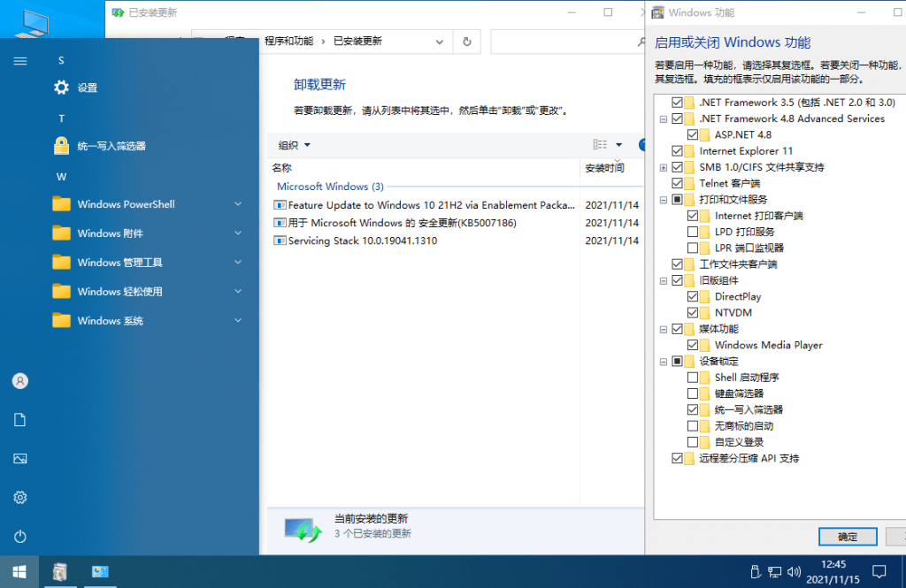This screenshot has height=588, width=906.
Task: Enable the LPD 打印服务 checkbox
Action: pos(693,232)
